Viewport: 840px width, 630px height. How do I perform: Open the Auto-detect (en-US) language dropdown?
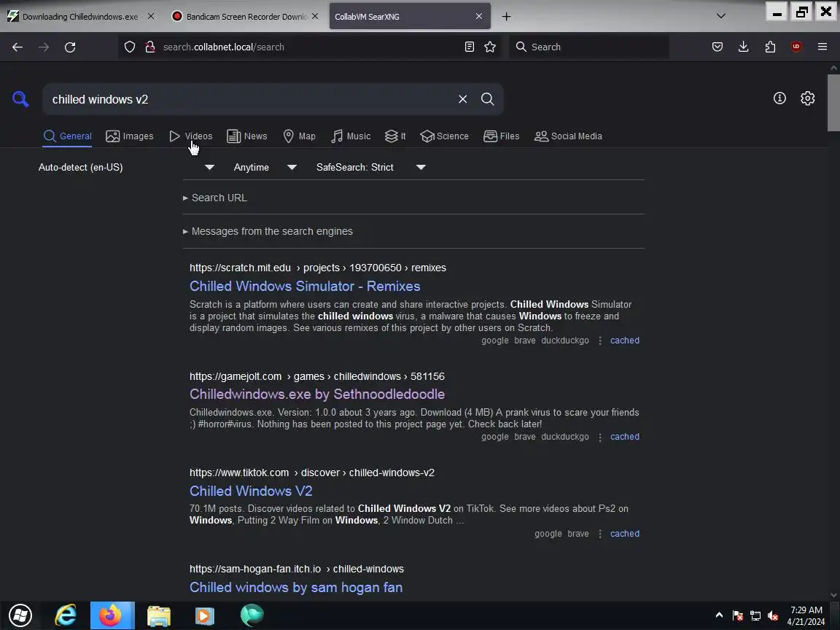point(126,167)
